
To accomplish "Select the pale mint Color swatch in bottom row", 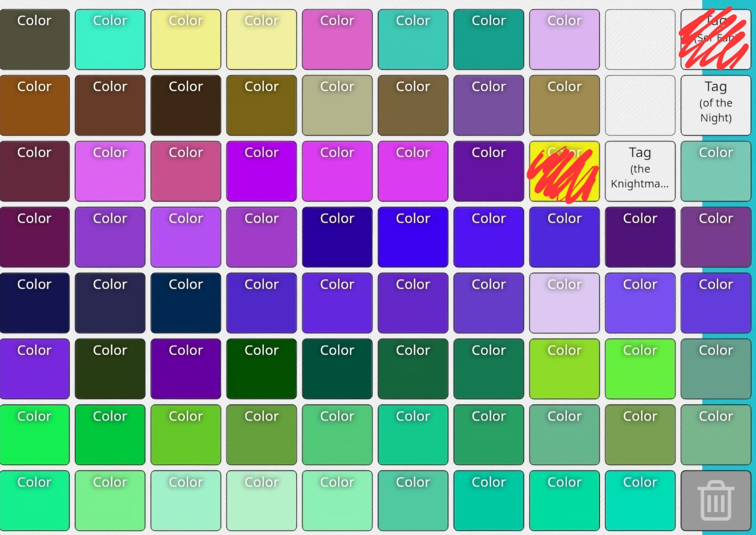I will [261, 500].
